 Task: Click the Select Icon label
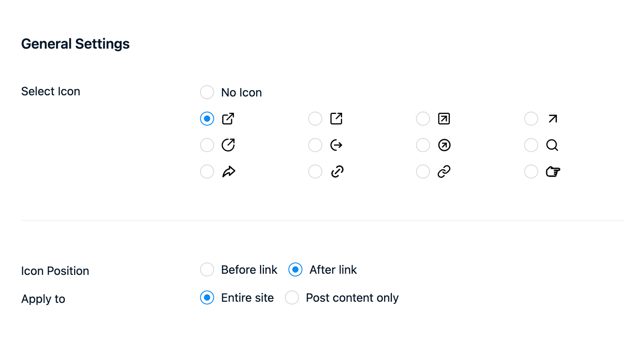point(50,91)
